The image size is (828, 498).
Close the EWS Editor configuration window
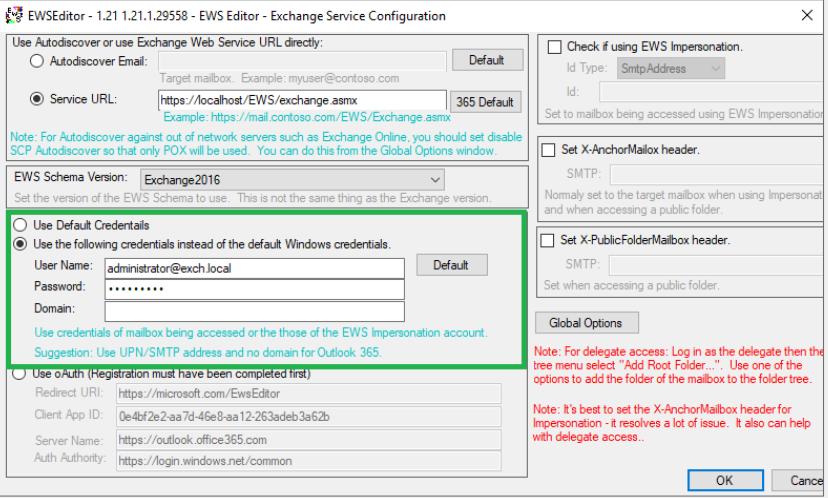click(x=806, y=15)
